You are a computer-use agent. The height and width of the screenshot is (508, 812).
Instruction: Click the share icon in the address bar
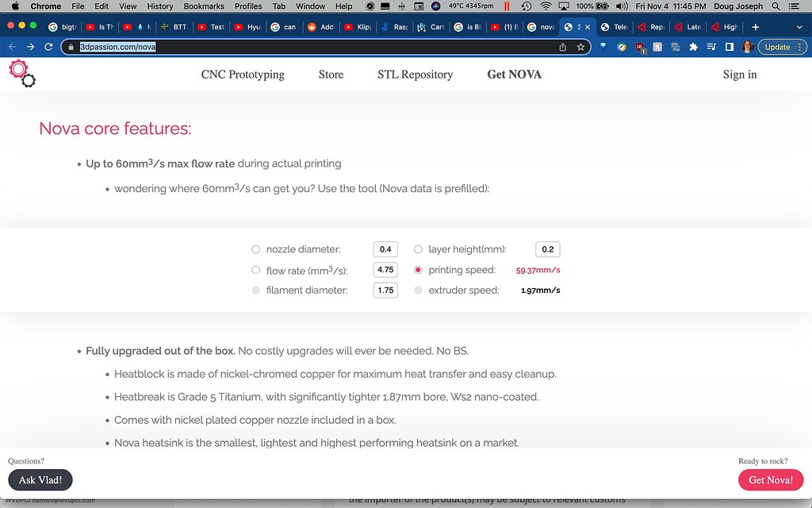[x=563, y=47]
